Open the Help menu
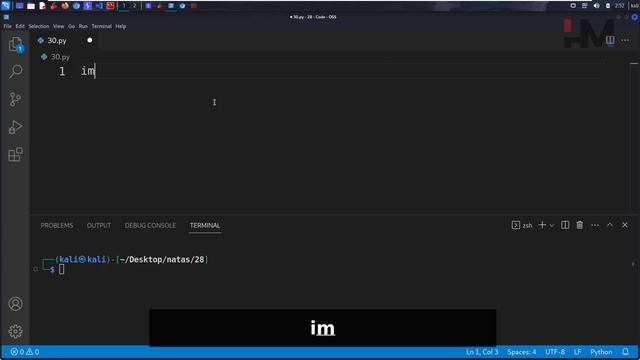The width and height of the screenshot is (640, 360). [x=120, y=26]
